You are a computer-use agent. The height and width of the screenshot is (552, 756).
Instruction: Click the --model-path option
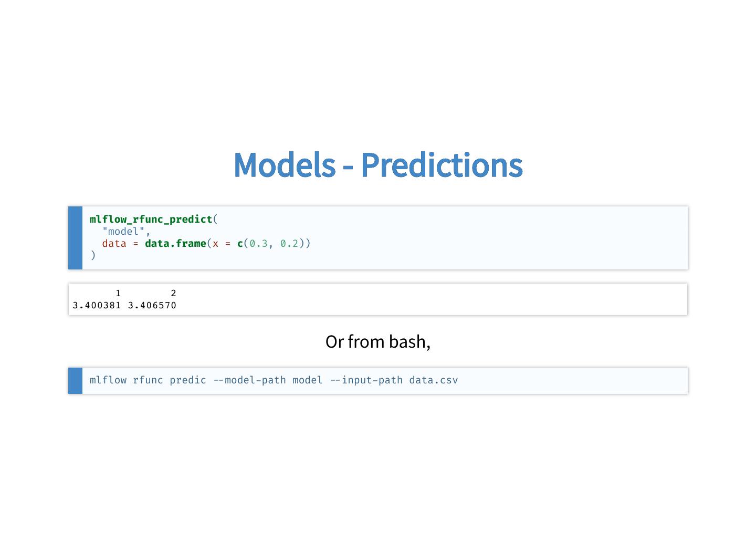point(249,380)
